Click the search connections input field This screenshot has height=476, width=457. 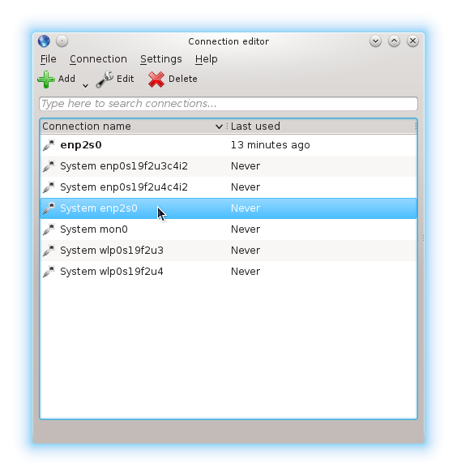[x=228, y=104]
